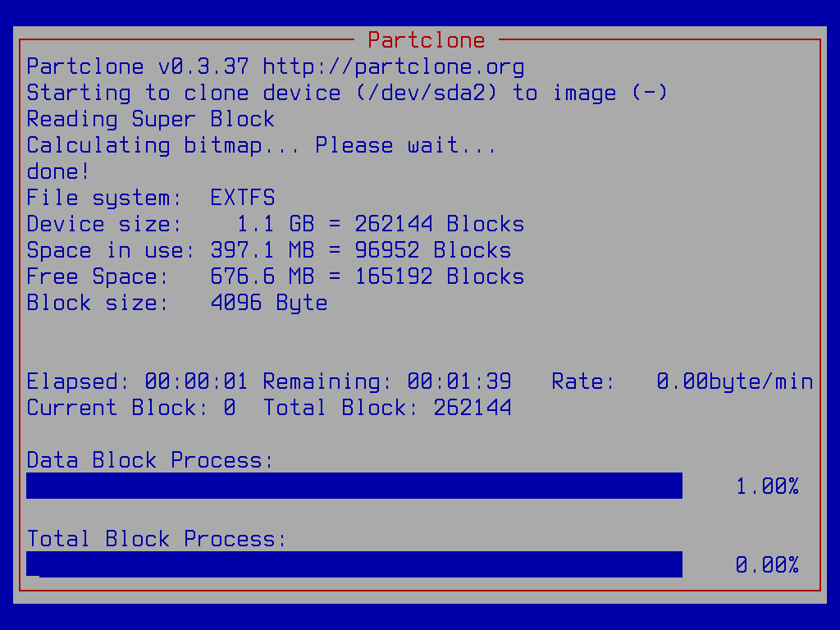Select the 'Partclone v0.3.37 http://partclone.org' line
This screenshot has width=840, height=630.
coord(276,66)
